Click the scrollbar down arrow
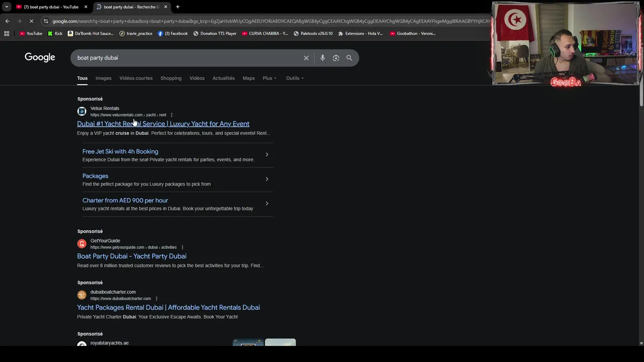 click(641, 343)
